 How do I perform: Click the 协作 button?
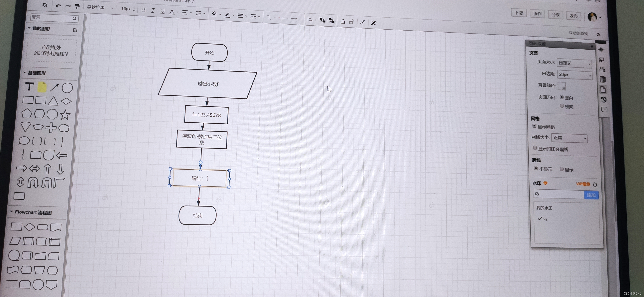pyautogui.click(x=537, y=14)
